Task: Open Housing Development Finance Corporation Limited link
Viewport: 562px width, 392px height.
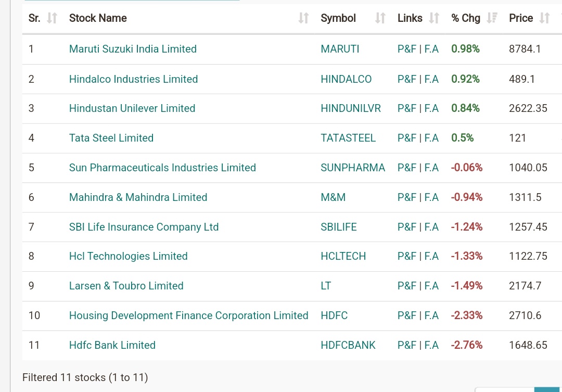Action: pyautogui.click(x=188, y=315)
